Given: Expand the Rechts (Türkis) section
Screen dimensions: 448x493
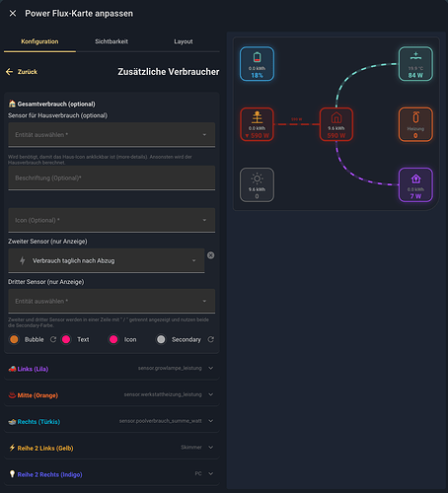Looking at the screenshot, I should click(x=112, y=421).
